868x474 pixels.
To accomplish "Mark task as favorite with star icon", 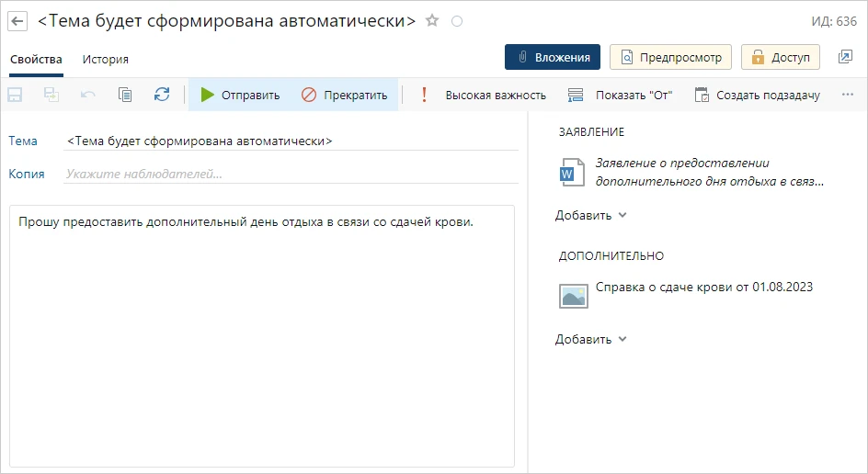I will [433, 20].
